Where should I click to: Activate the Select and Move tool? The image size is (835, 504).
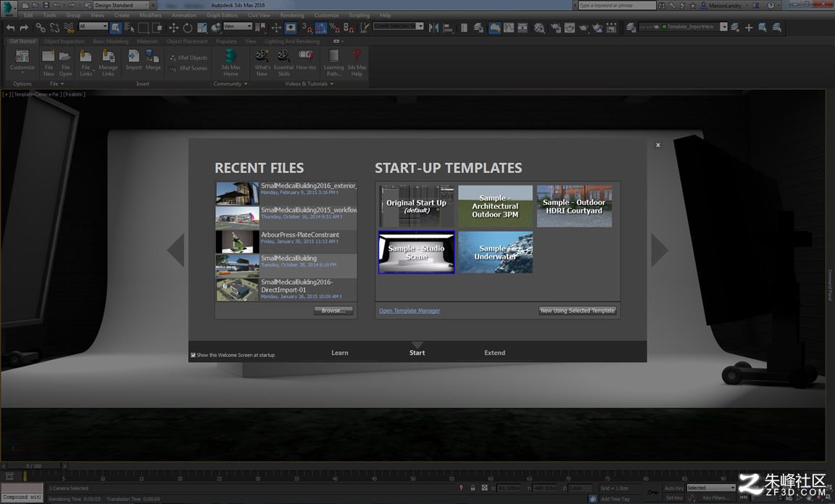coord(174,28)
